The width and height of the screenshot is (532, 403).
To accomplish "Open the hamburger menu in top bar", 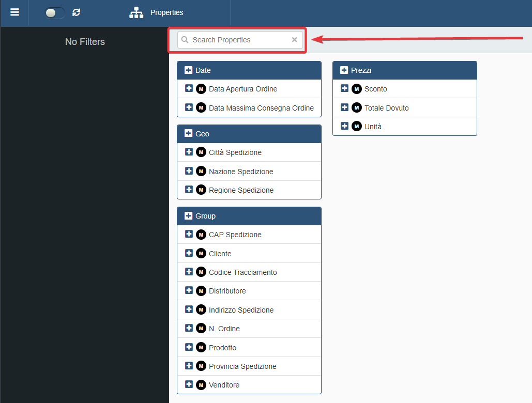I will (14, 12).
